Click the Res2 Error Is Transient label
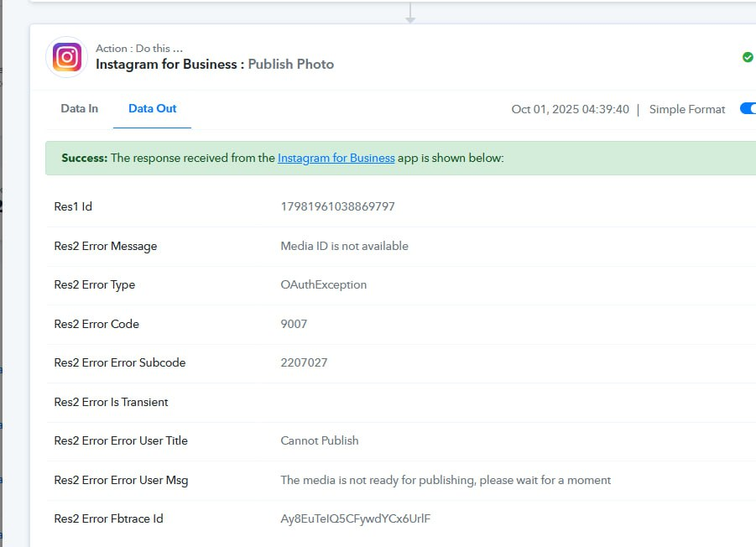 tap(111, 402)
